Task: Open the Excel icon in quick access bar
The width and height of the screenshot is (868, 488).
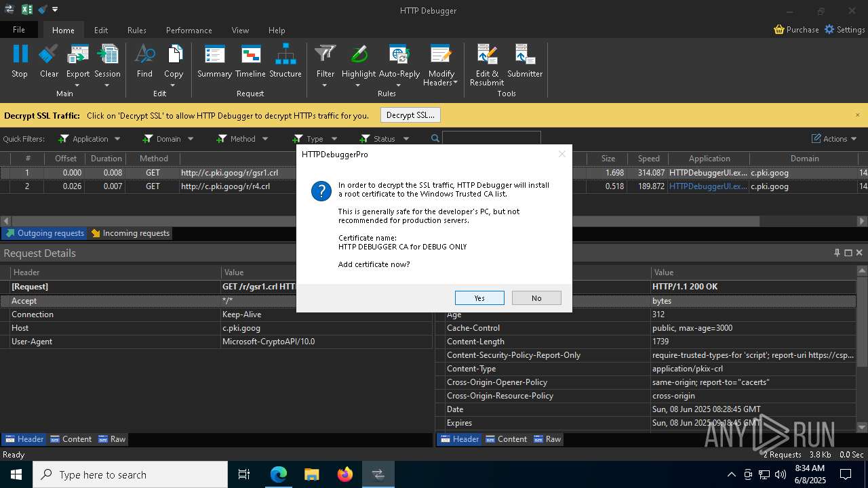Action: (27, 9)
